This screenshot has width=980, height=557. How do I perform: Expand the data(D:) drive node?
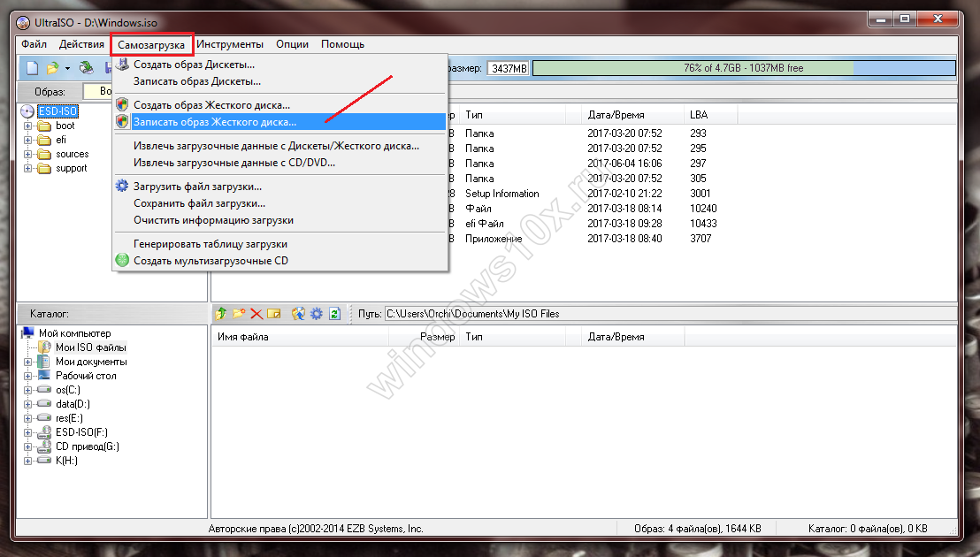pyautogui.click(x=27, y=404)
